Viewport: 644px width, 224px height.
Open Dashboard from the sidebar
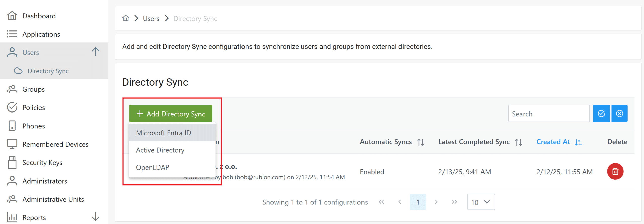[x=39, y=16]
